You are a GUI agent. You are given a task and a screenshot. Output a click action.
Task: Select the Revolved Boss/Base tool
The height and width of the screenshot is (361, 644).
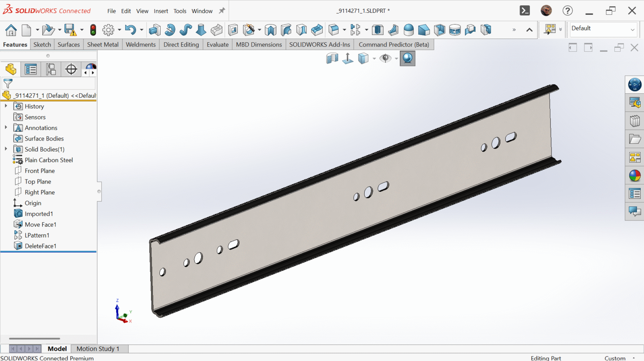[170, 30]
